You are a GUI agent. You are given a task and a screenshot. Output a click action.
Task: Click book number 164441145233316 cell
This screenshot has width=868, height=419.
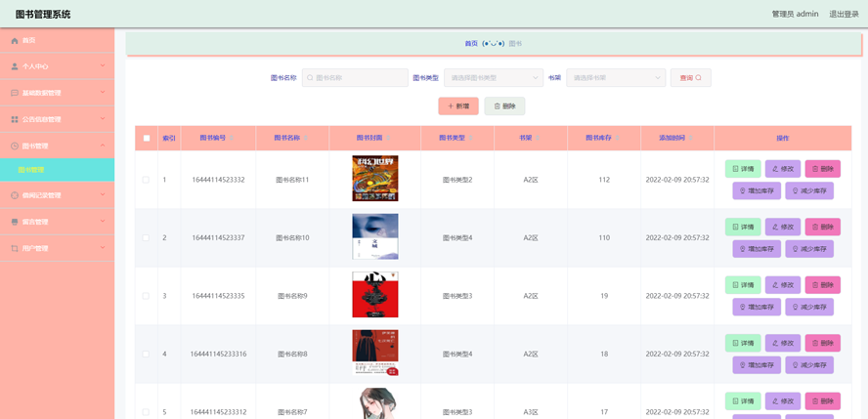tap(218, 354)
